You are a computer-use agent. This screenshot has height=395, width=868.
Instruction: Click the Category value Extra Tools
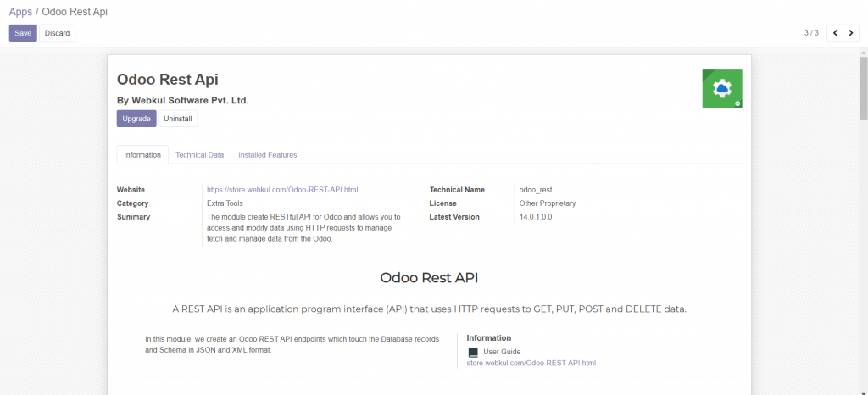pyautogui.click(x=225, y=203)
